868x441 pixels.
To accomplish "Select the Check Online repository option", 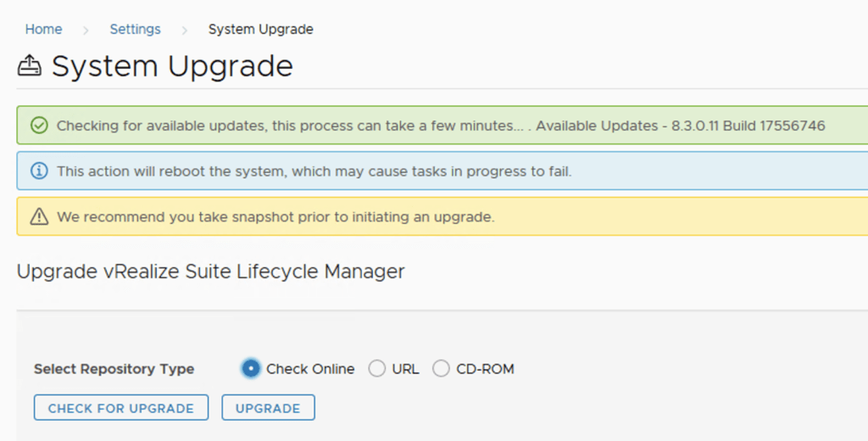I will (251, 369).
